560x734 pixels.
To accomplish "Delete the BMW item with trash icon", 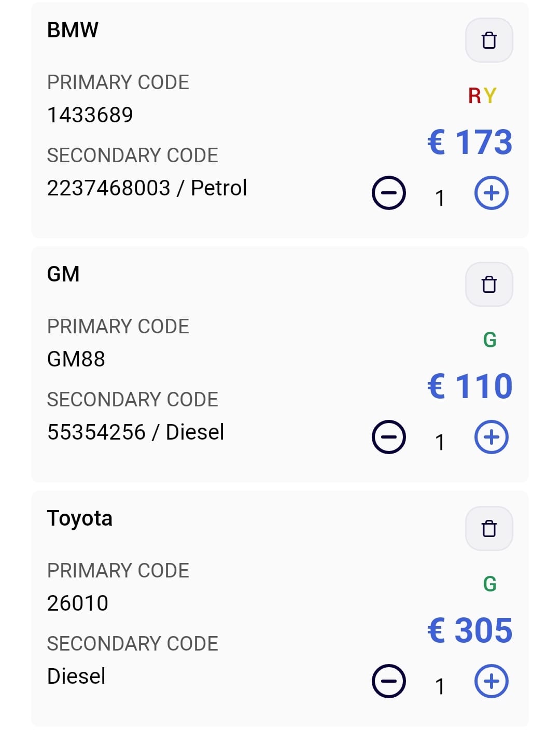I will point(489,40).
